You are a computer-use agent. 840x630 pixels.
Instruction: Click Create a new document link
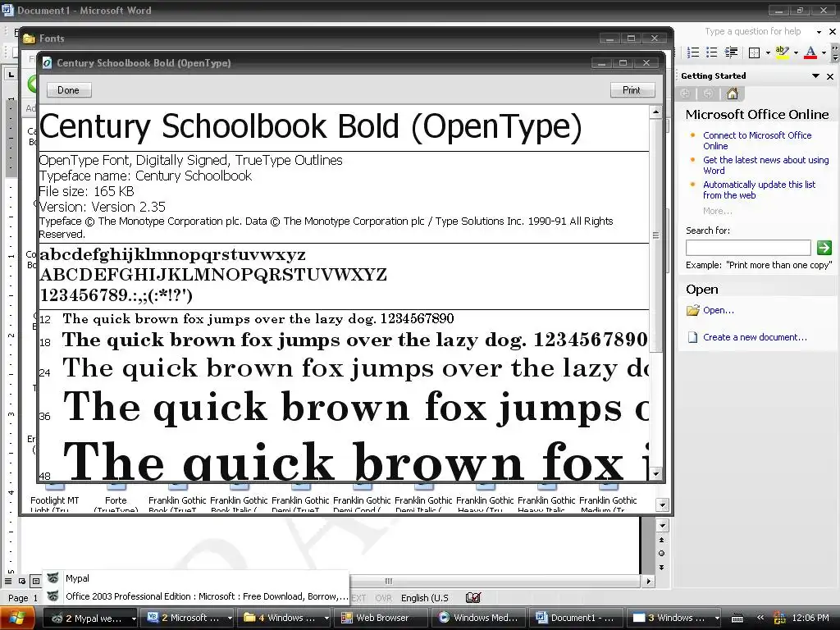click(755, 337)
